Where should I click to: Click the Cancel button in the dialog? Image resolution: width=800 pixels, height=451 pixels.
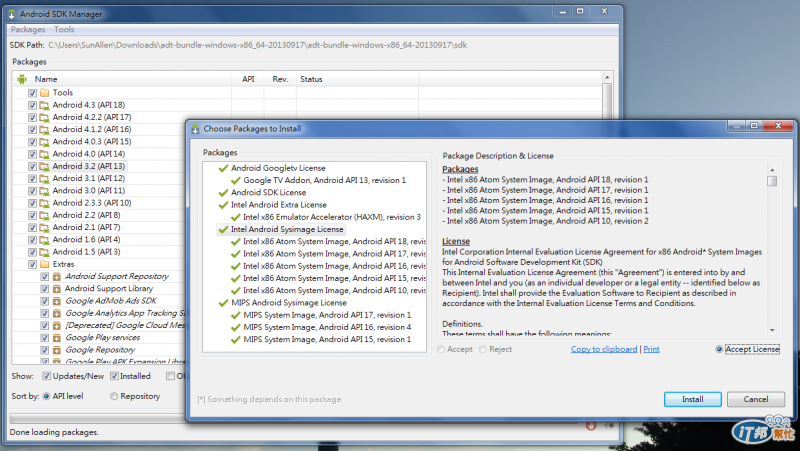click(x=756, y=399)
